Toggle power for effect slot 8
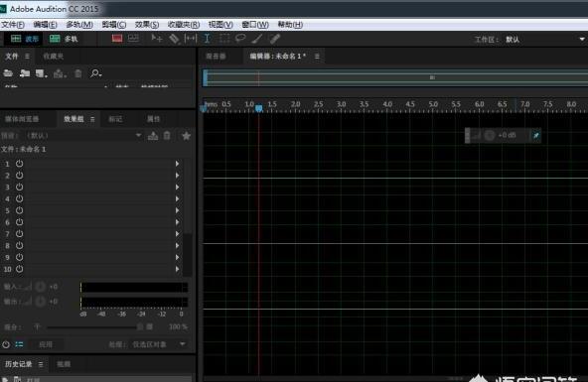 point(20,245)
